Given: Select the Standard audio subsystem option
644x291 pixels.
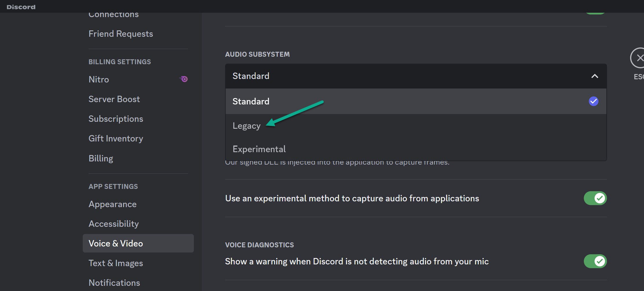Looking at the screenshot, I should [416, 101].
